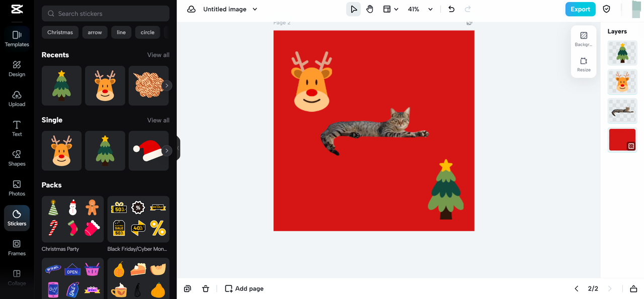
Task: Undo the last action
Action: [x=451, y=9]
